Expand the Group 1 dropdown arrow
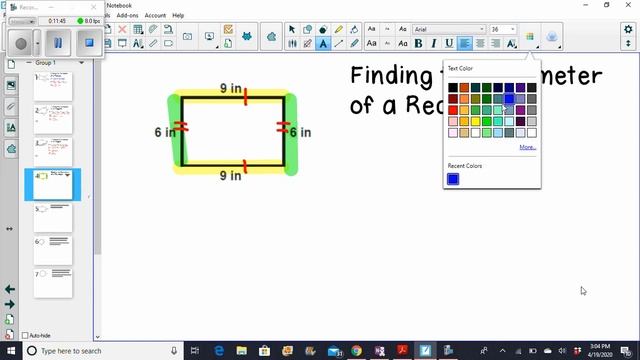This screenshot has width=640, height=360. pos(81,63)
